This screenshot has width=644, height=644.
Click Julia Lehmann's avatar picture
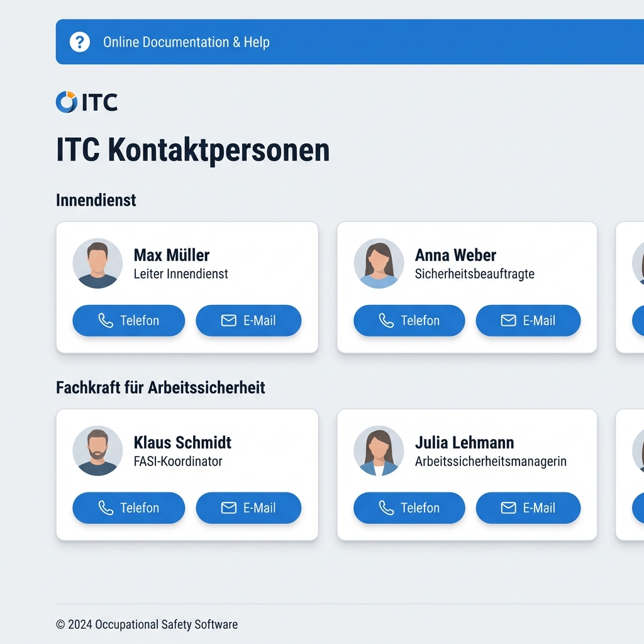pos(378,450)
